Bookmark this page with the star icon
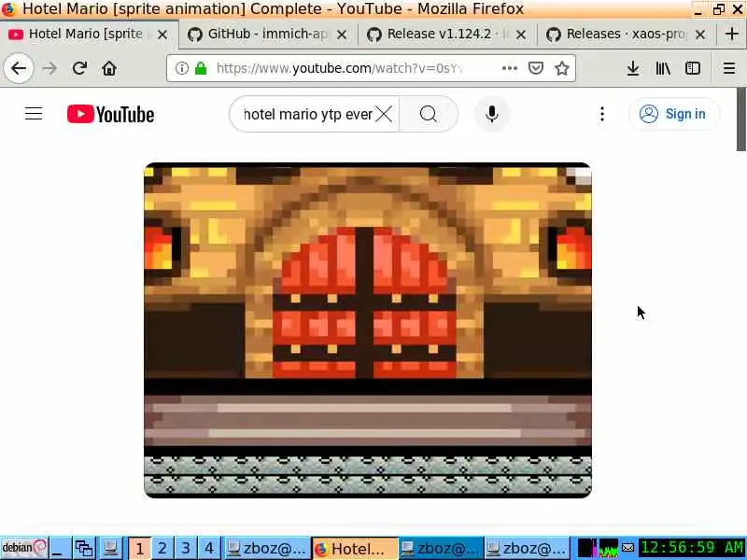Image resolution: width=747 pixels, height=560 pixels. point(562,68)
